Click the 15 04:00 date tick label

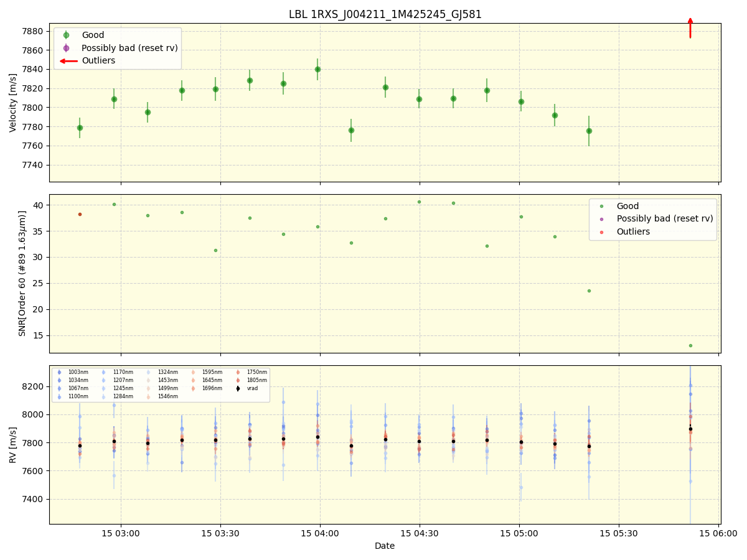[x=320, y=533]
